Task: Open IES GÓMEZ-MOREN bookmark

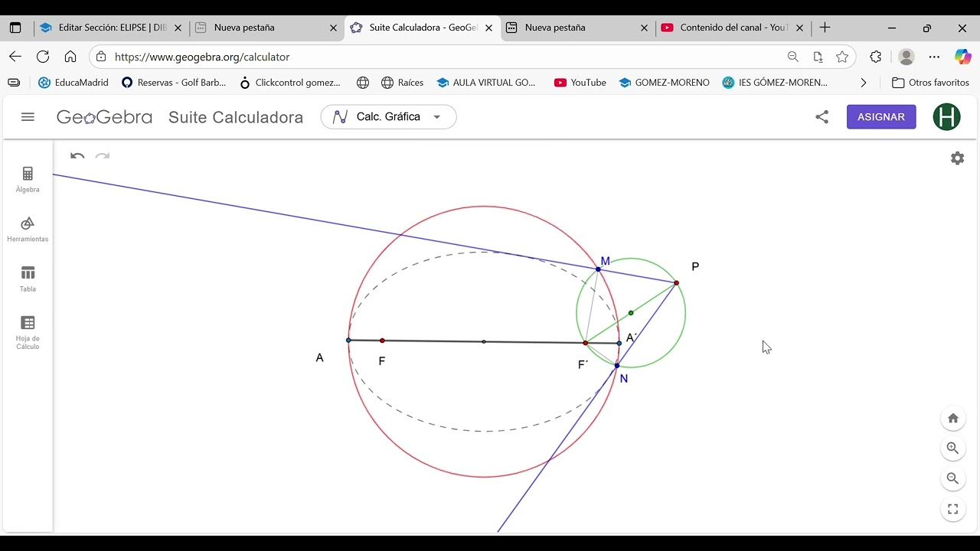Action: (x=775, y=83)
